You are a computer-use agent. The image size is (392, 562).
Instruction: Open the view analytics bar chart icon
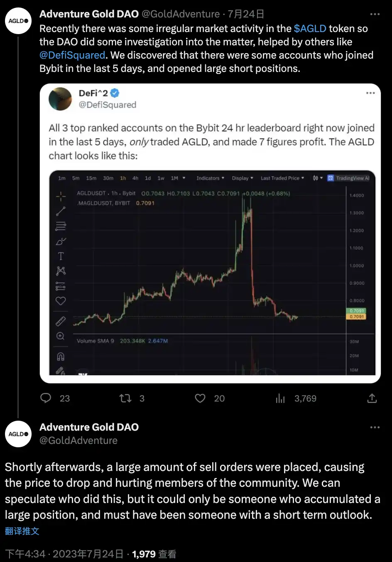click(x=281, y=399)
